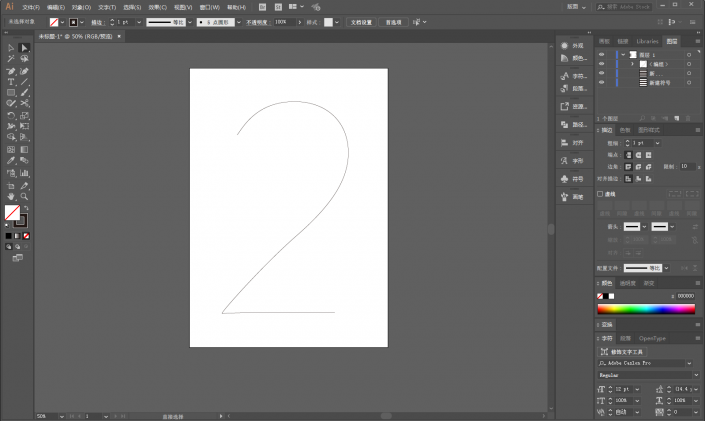Click the 文档设置 (Document Setup) button
This screenshot has width=705, height=421.
tap(361, 22)
